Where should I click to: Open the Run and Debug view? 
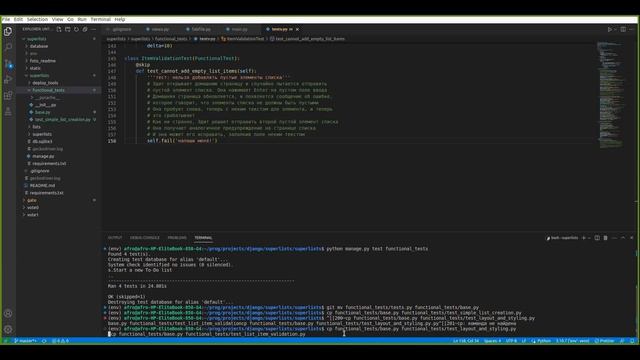[8, 80]
